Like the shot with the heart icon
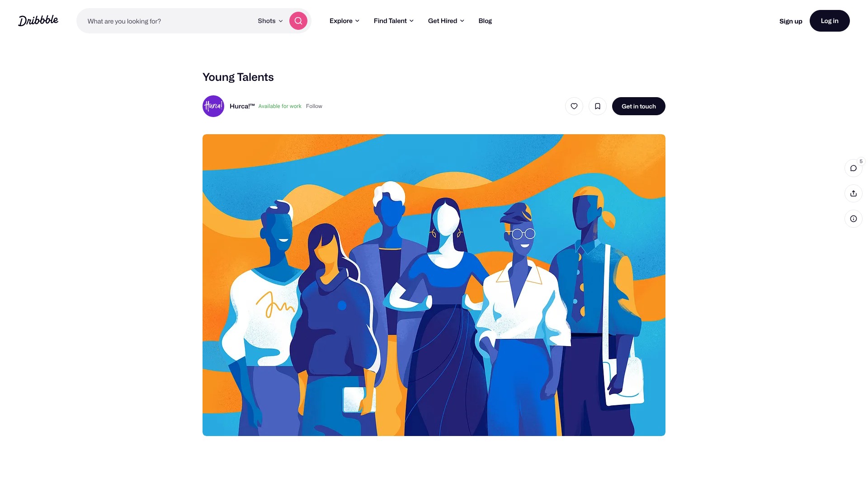 click(x=574, y=106)
